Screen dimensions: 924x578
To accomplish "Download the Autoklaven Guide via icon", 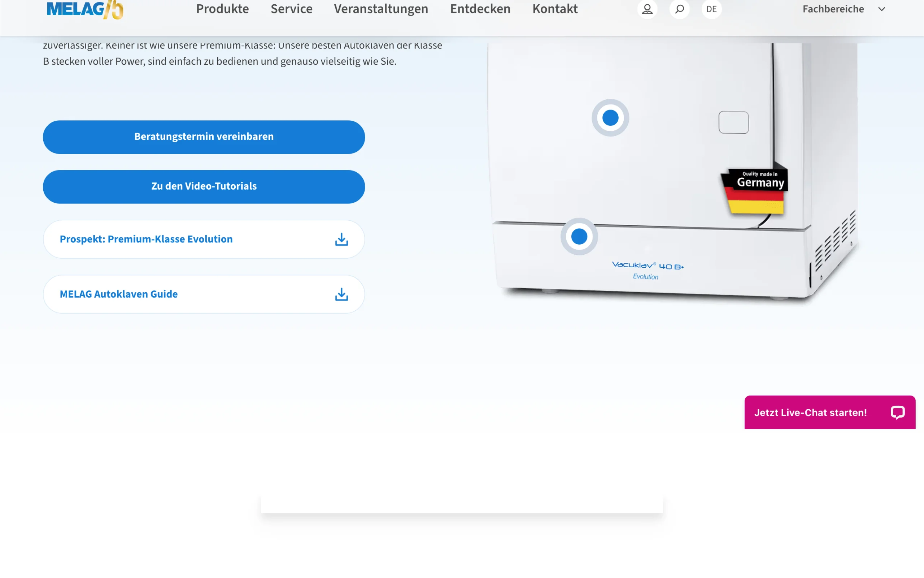I will pyautogui.click(x=341, y=294).
